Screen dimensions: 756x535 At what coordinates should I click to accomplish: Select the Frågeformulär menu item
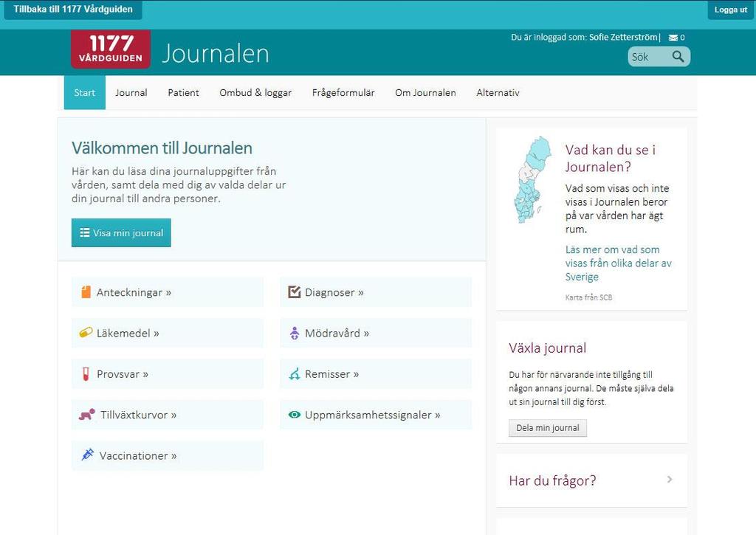tap(343, 92)
